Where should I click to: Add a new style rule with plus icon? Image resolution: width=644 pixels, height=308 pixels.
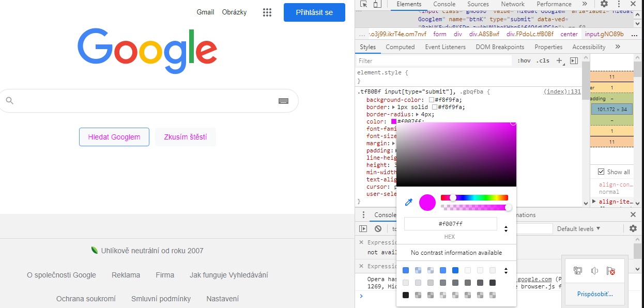click(x=559, y=61)
